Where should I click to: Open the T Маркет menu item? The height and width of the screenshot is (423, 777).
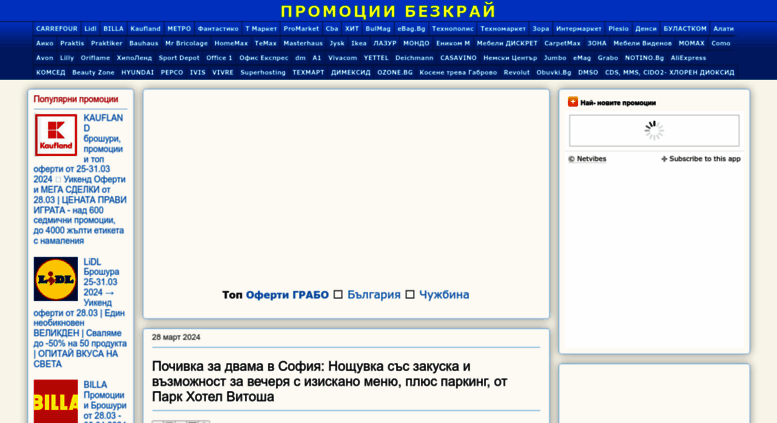[x=261, y=29]
